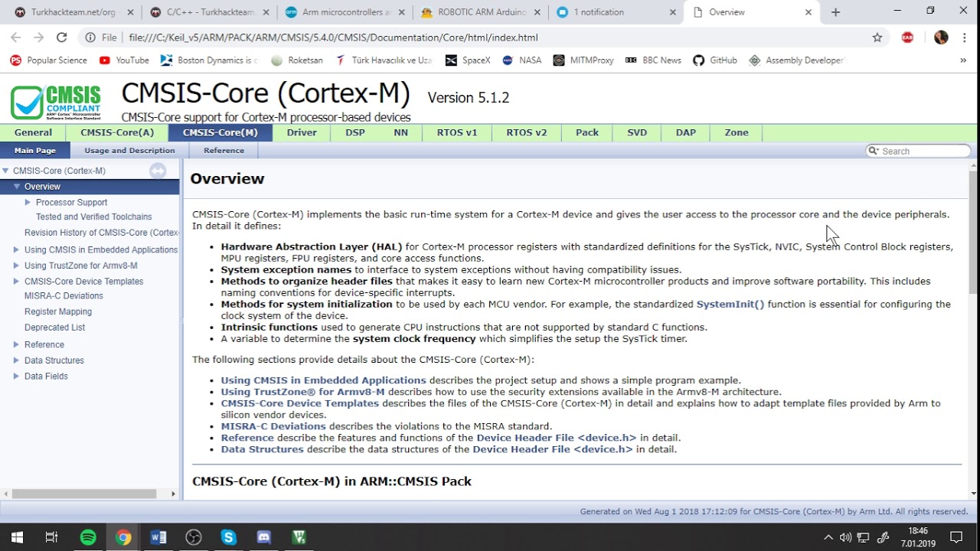980x551 pixels.
Task: Bookmark this page with star icon
Action: (x=877, y=37)
